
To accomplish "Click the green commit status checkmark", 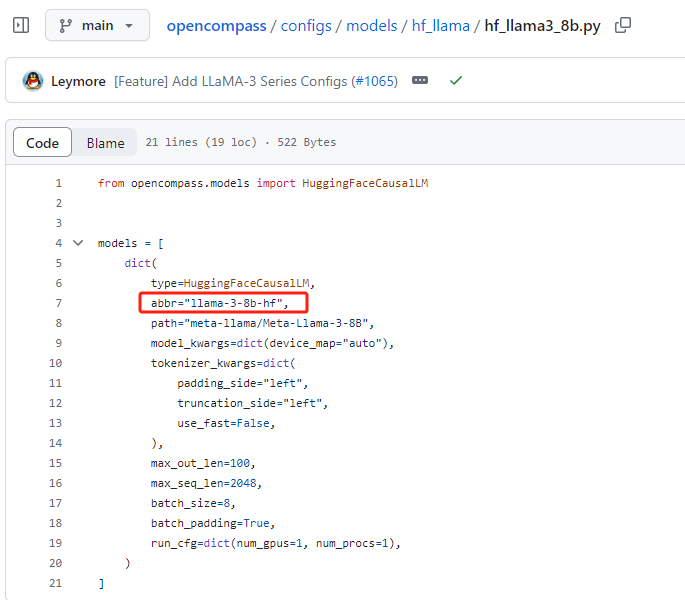I will 456,81.
